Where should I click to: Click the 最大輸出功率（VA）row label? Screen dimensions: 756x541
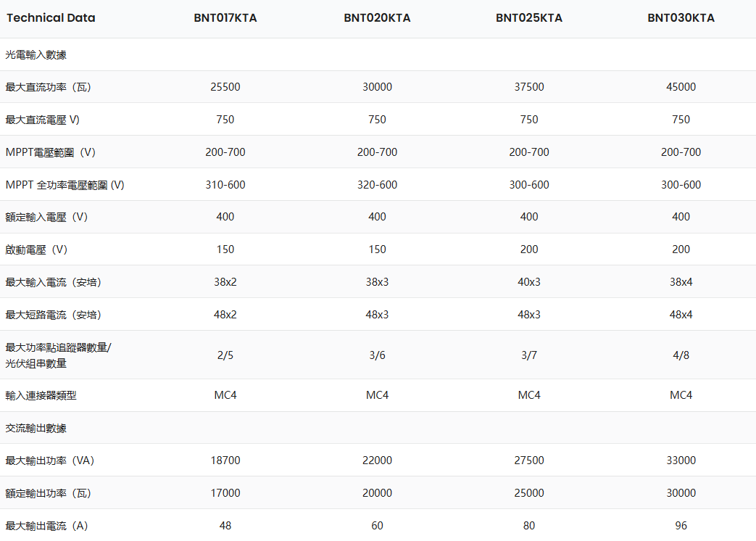[x=49, y=461]
